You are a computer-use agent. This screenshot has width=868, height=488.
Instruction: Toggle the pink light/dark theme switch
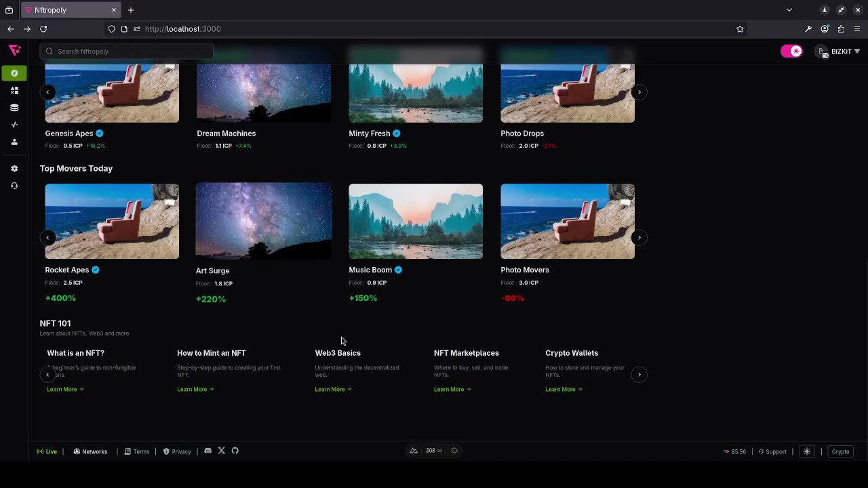pos(791,52)
